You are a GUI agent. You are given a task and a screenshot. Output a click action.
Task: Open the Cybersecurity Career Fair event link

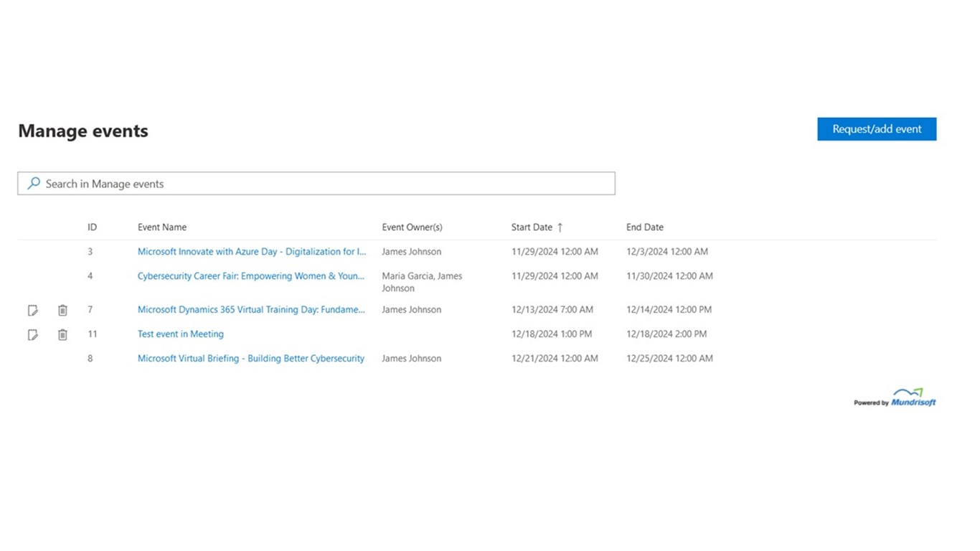251,276
